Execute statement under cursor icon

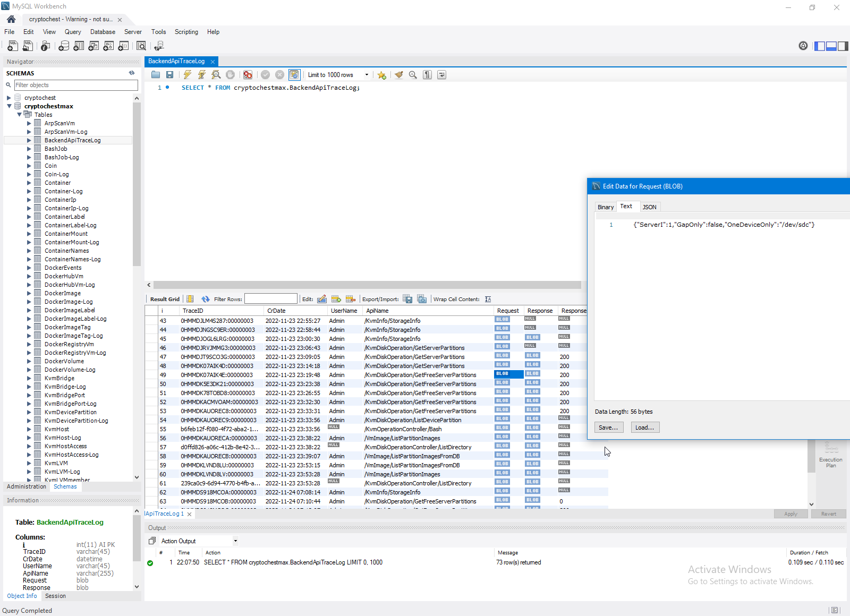pos(202,75)
